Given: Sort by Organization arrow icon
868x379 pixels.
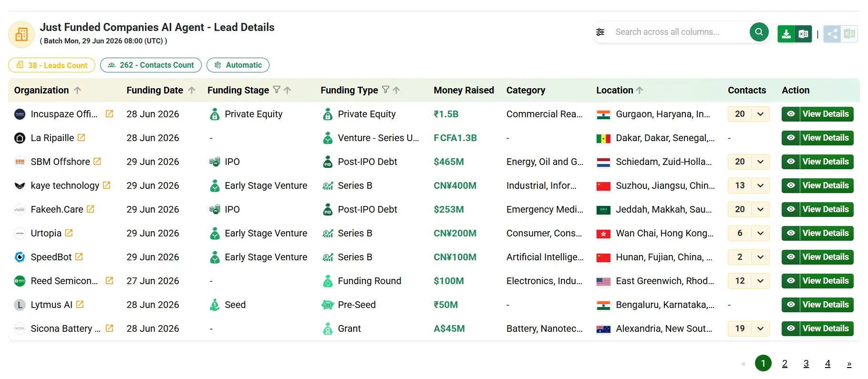Looking at the screenshot, I should [x=77, y=90].
